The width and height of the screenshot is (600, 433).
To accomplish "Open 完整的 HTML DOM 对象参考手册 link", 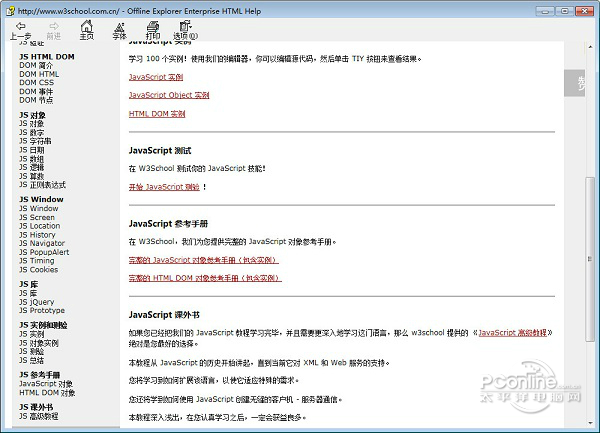I will tap(205, 278).
